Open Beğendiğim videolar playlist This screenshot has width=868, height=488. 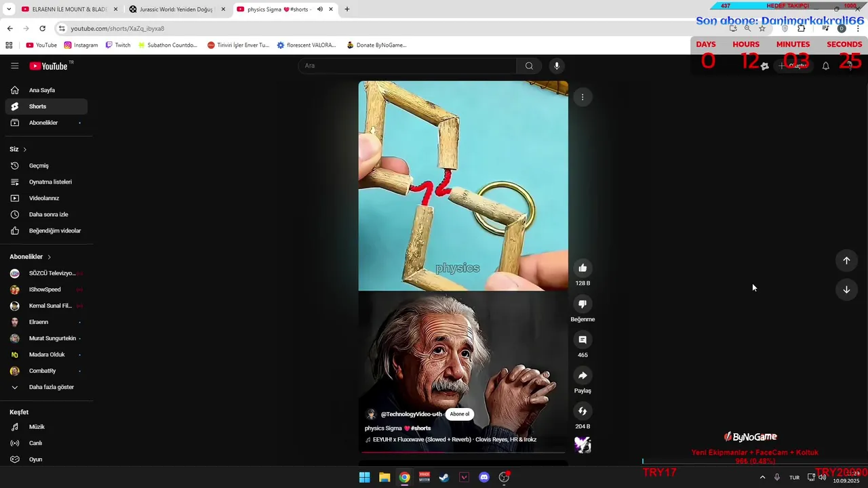point(46,230)
